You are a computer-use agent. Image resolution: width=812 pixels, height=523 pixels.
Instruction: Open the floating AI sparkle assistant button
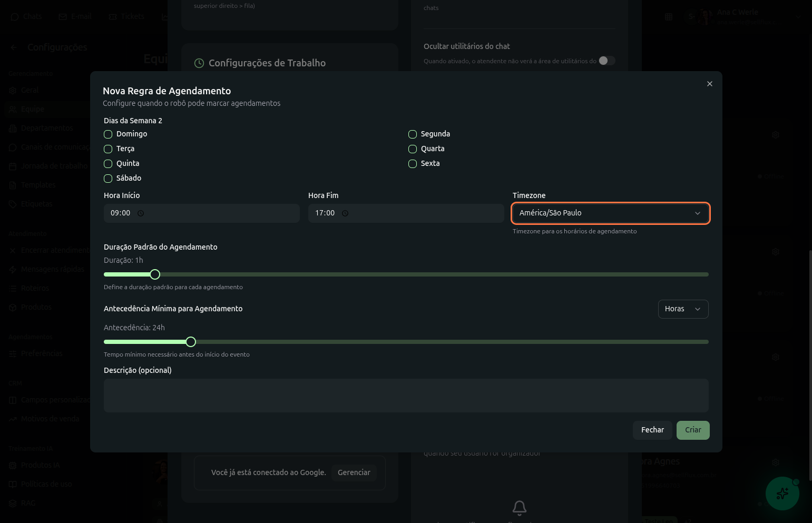(x=782, y=494)
